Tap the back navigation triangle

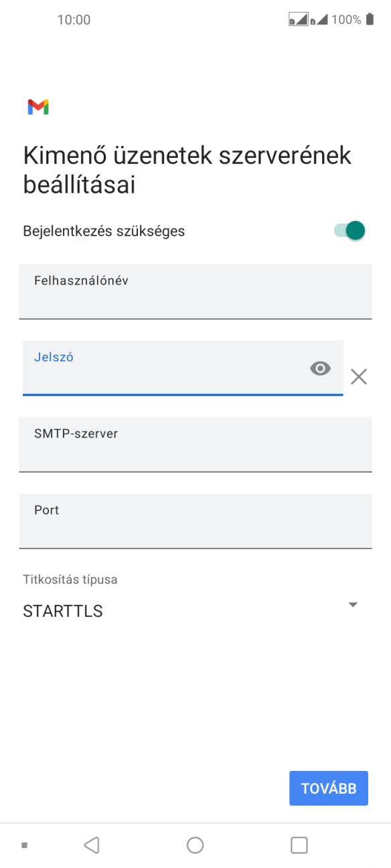point(92,845)
